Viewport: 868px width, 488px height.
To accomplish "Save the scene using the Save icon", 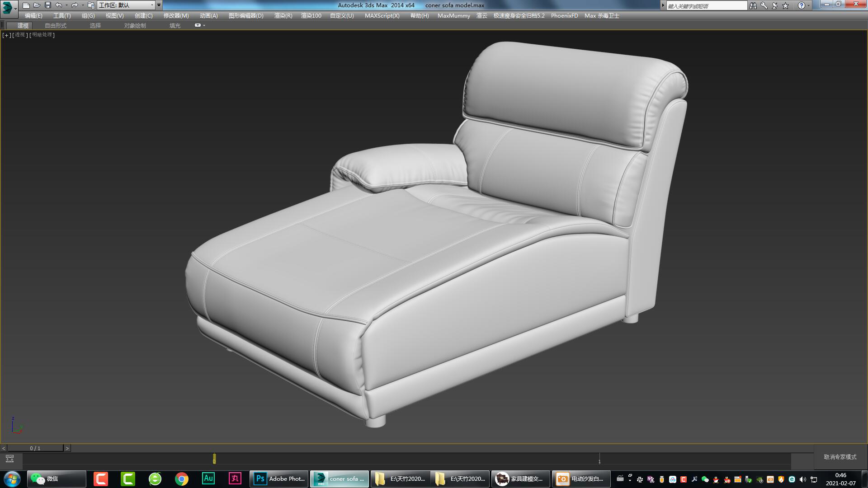I will (x=47, y=5).
